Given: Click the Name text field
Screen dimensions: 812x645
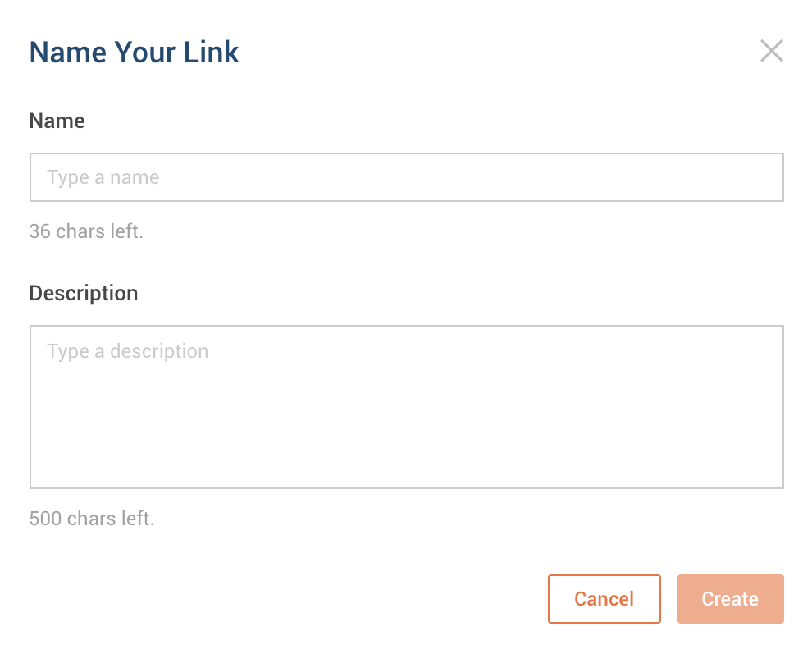Looking at the screenshot, I should point(406,177).
